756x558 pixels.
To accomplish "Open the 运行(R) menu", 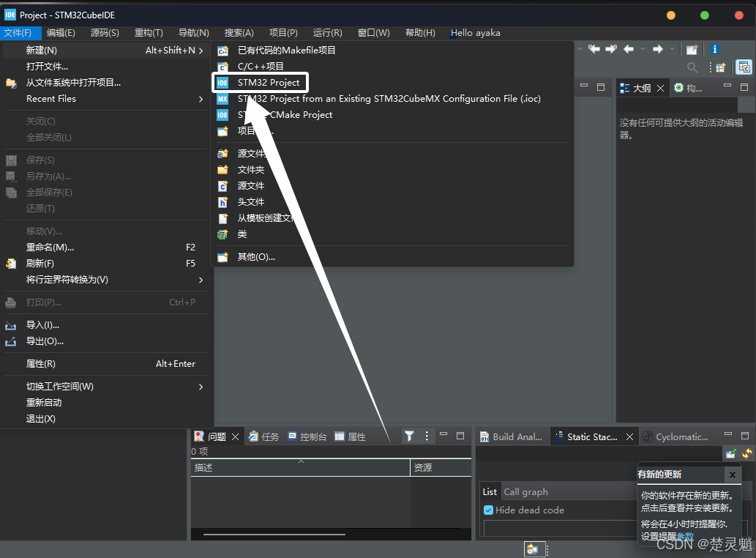I will tap(327, 33).
